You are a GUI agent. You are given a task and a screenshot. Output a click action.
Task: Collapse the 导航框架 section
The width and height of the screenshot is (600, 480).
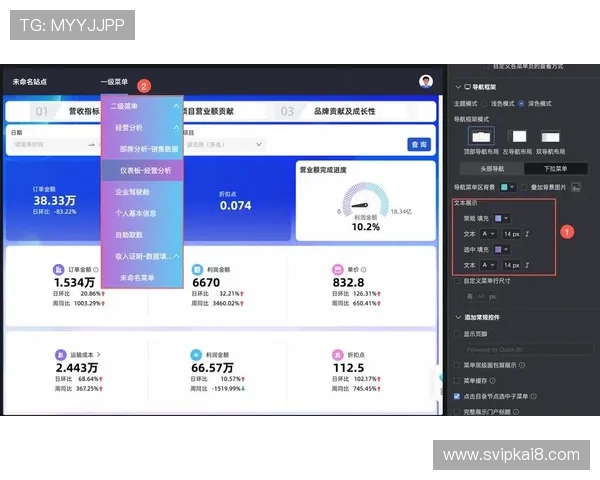(x=458, y=87)
